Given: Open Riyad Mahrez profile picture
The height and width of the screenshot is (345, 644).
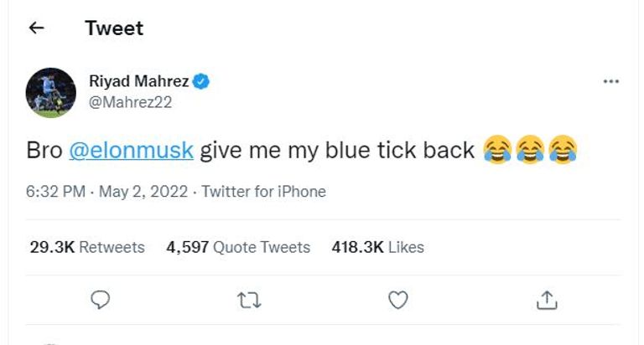Looking at the screenshot, I should pyautogui.click(x=49, y=91).
